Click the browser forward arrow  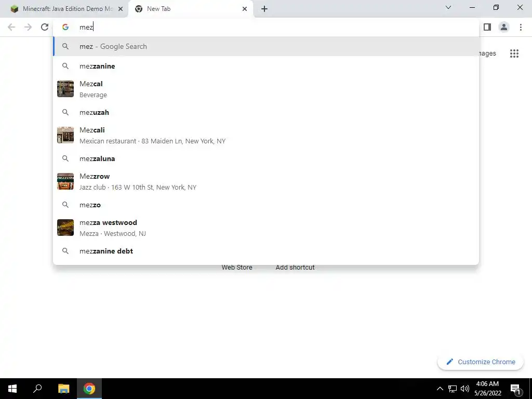pos(28,27)
